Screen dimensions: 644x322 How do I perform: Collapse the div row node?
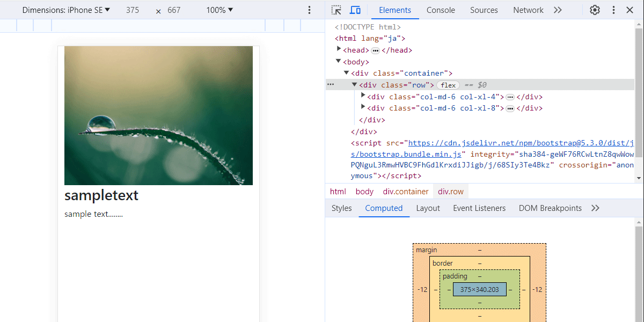[355, 84]
